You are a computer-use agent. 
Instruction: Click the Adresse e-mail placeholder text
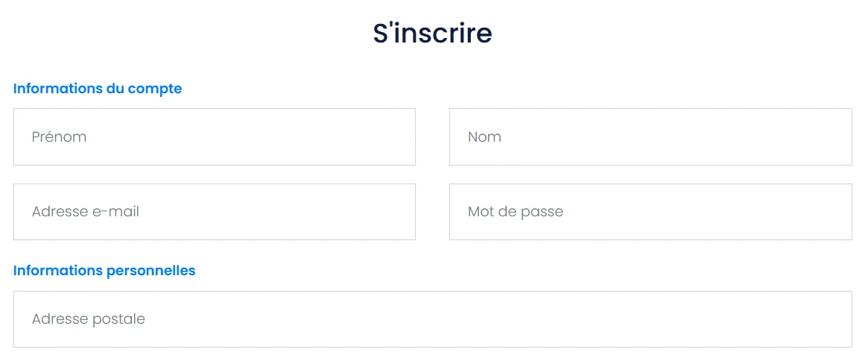86,212
